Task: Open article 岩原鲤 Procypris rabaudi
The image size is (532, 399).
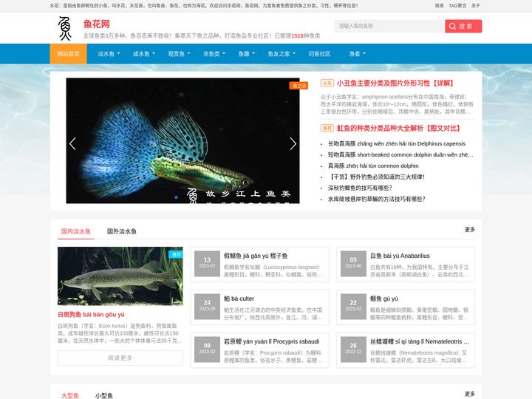Action: (x=271, y=341)
